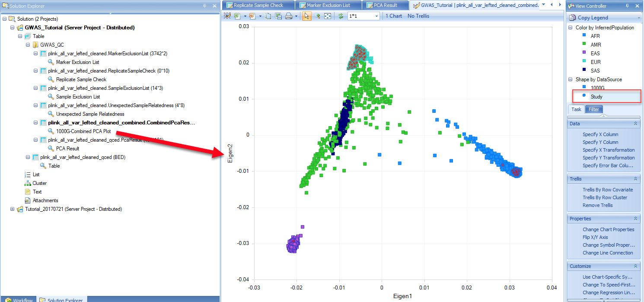The image size is (644, 302).
Task: Click the Text node icon
Action: [28, 192]
